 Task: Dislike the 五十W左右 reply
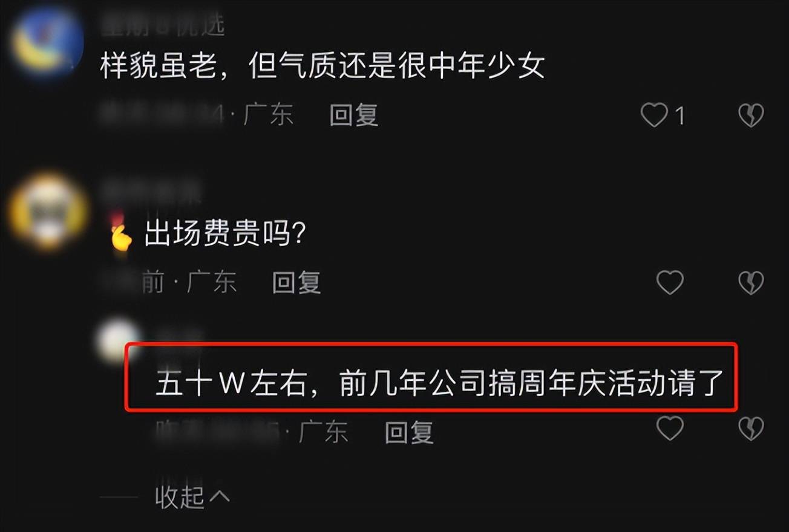click(751, 429)
